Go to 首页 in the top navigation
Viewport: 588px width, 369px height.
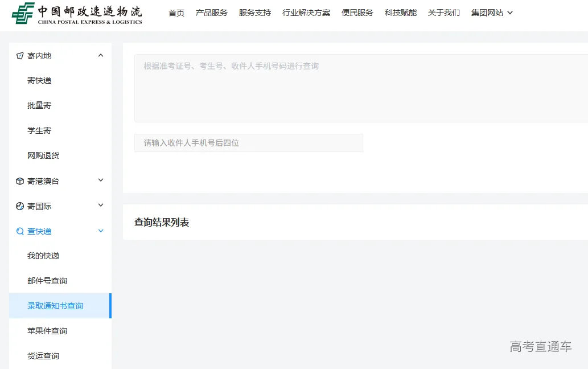tap(176, 12)
